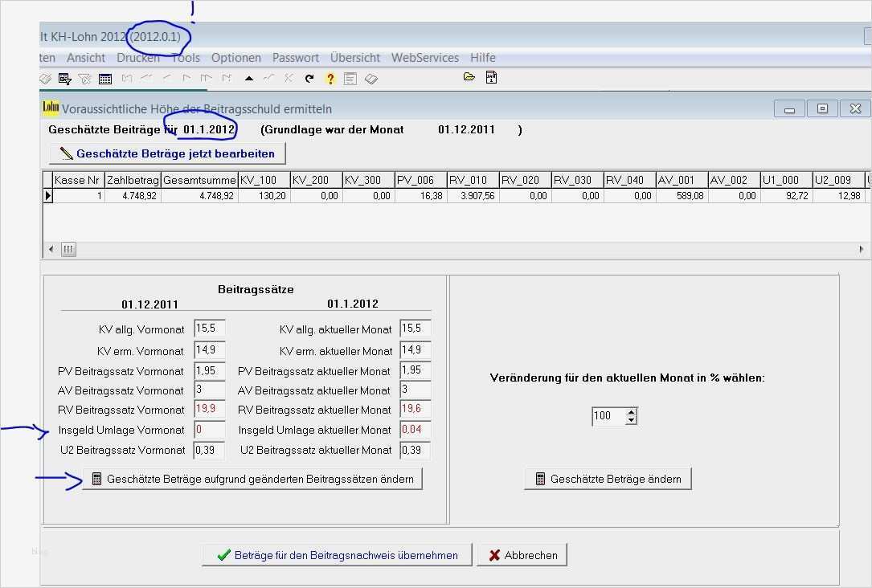Open the Drucken menu
The width and height of the screenshot is (872, 588).
coord(138,58)
